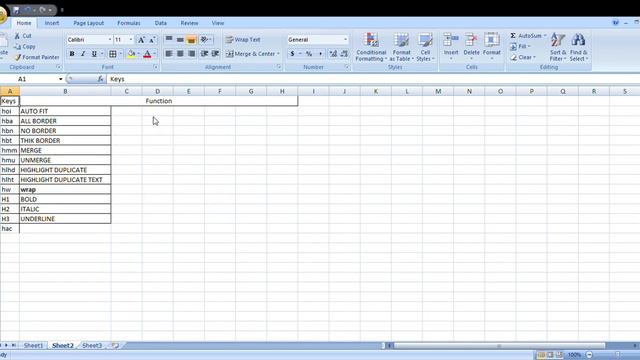Click the Wrap Text button
Image resolution: width=640 pixels, height=360 pixels.
pyautogui.click(x=243, y=40)
